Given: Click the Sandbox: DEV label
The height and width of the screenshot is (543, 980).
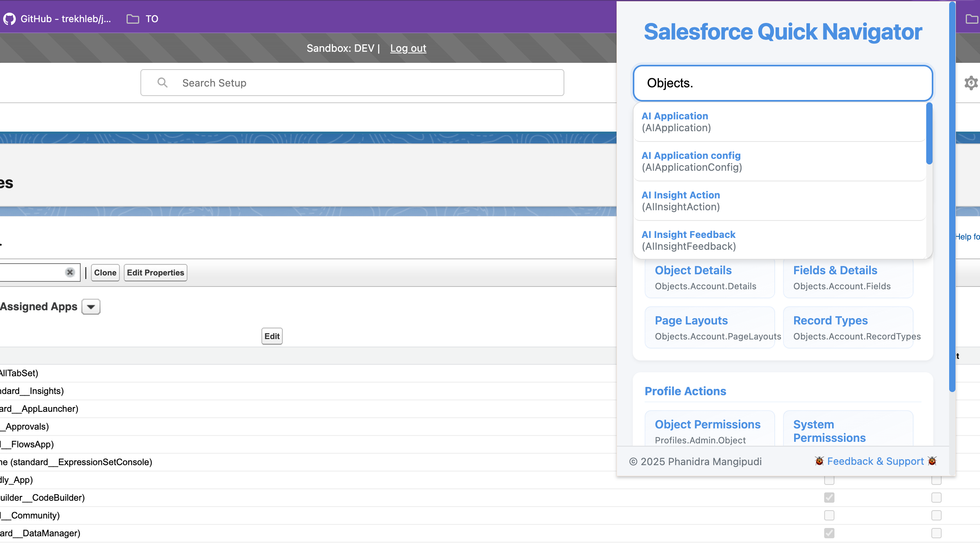Looking at the screenshot, I should click(x=340, y=48).
